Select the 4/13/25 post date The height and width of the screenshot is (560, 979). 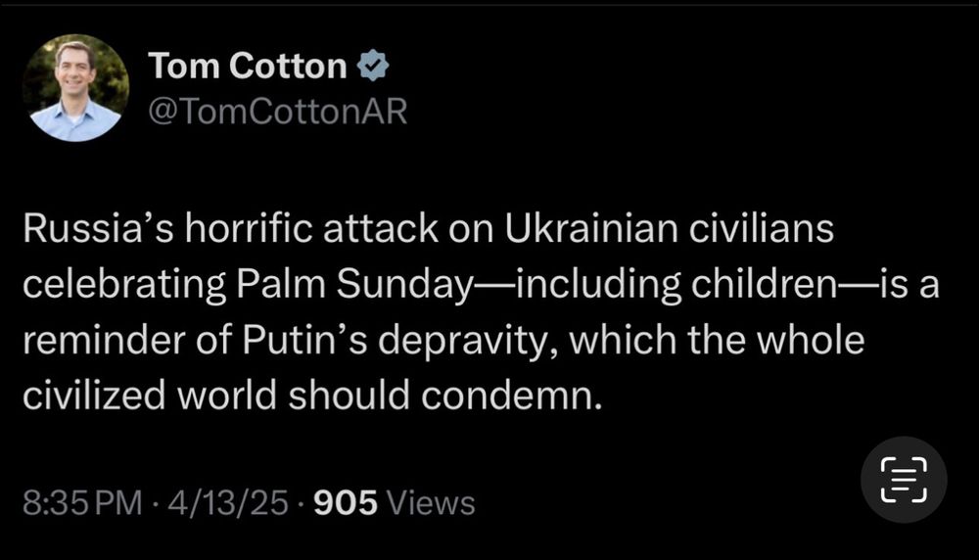228,503
